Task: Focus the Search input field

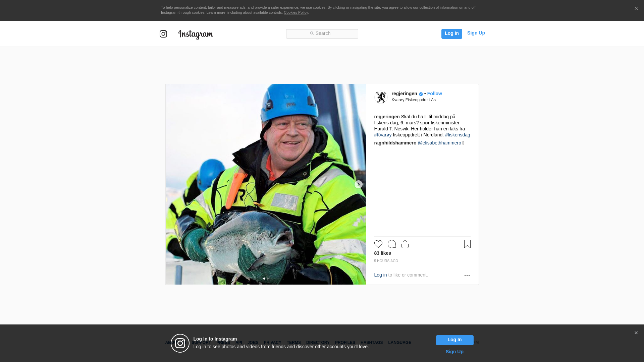Action: click(322, 34)
